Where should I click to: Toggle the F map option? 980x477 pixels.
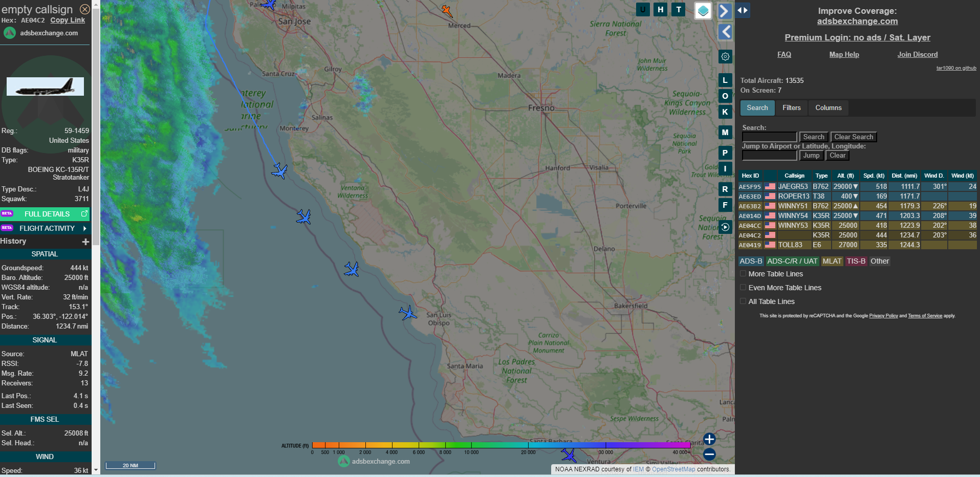coord(725,205)
